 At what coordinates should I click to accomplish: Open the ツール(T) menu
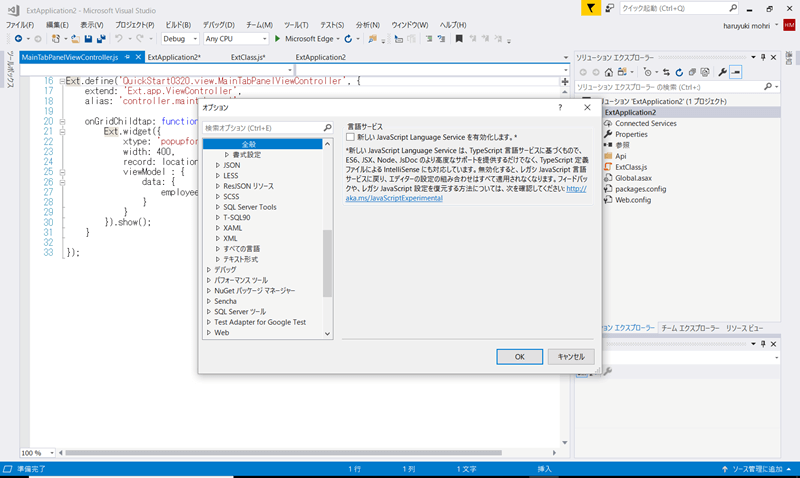coord(296,24)
